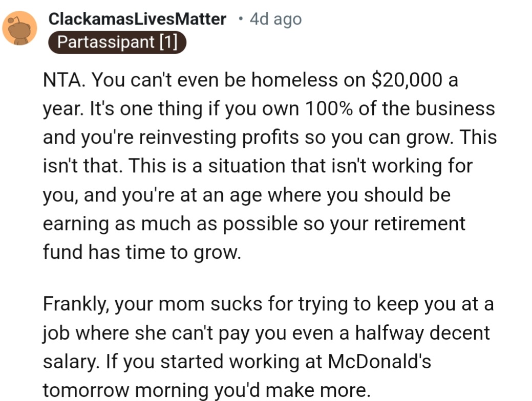Click the 4d ago timestamp

tap(276, 19)
